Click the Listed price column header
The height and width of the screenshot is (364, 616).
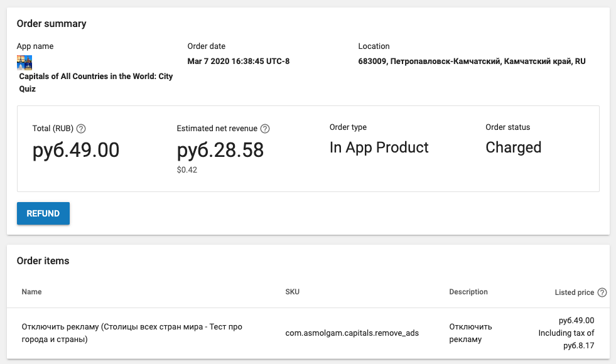(574, 292)
